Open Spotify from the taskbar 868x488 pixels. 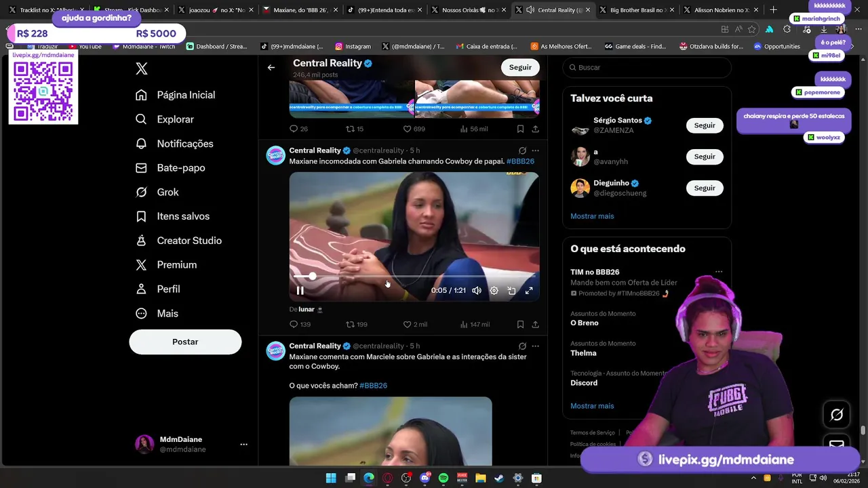coord(443,478)
